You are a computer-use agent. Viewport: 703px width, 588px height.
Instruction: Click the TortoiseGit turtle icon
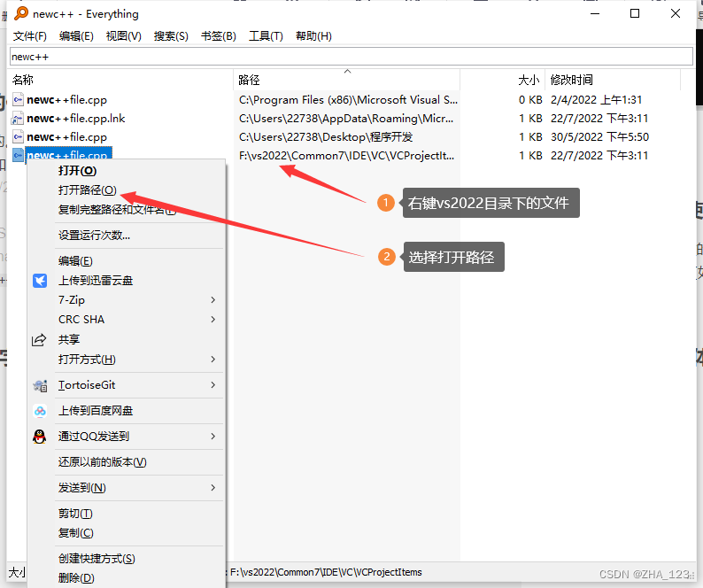40,385
